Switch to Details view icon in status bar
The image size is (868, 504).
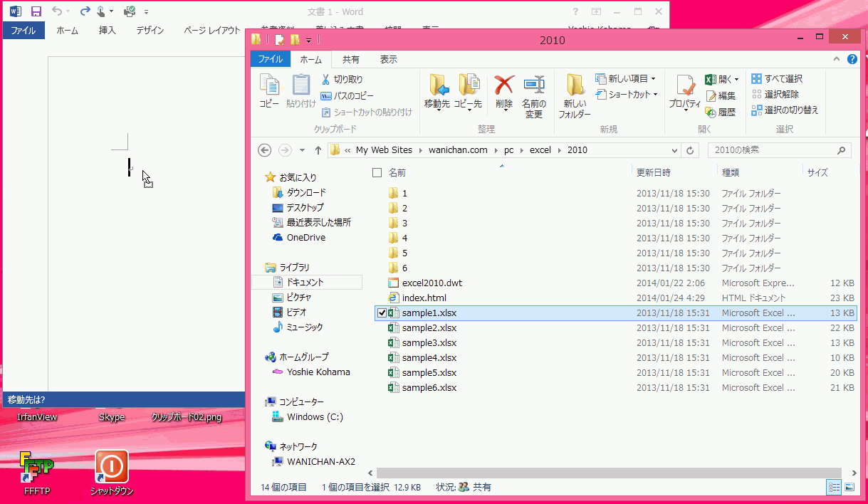(834, 488)
